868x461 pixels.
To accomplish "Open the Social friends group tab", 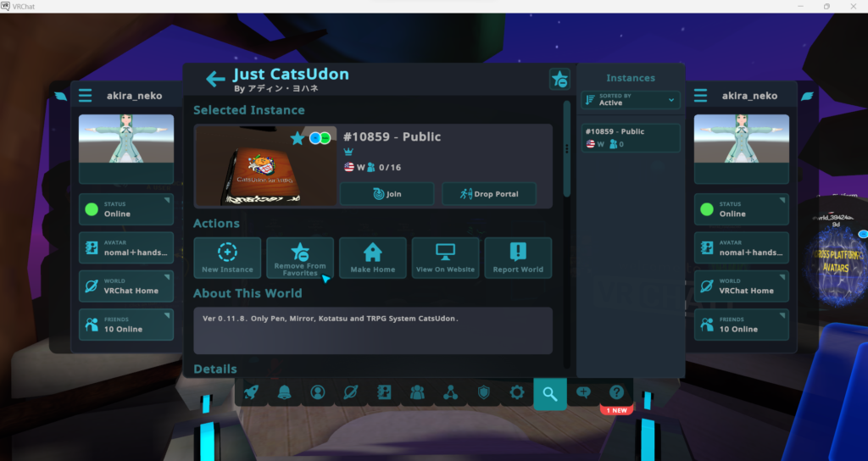I will (x=417, y=393).
